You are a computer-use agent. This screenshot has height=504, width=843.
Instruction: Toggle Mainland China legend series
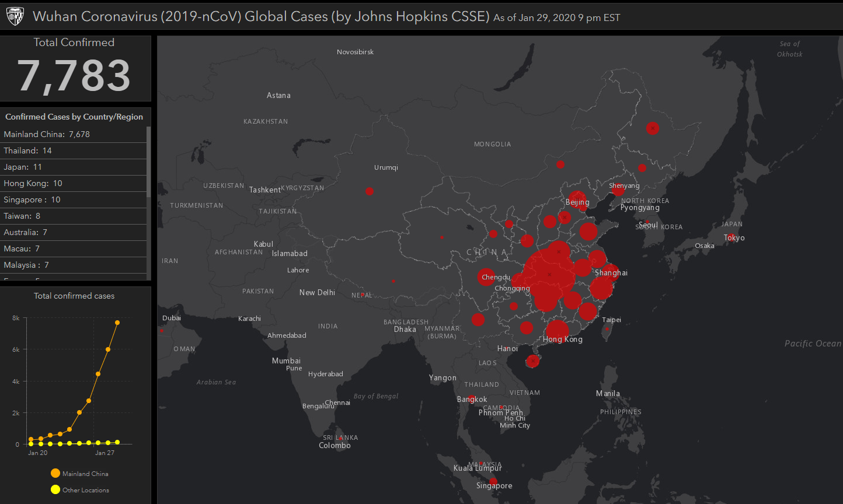79,474
